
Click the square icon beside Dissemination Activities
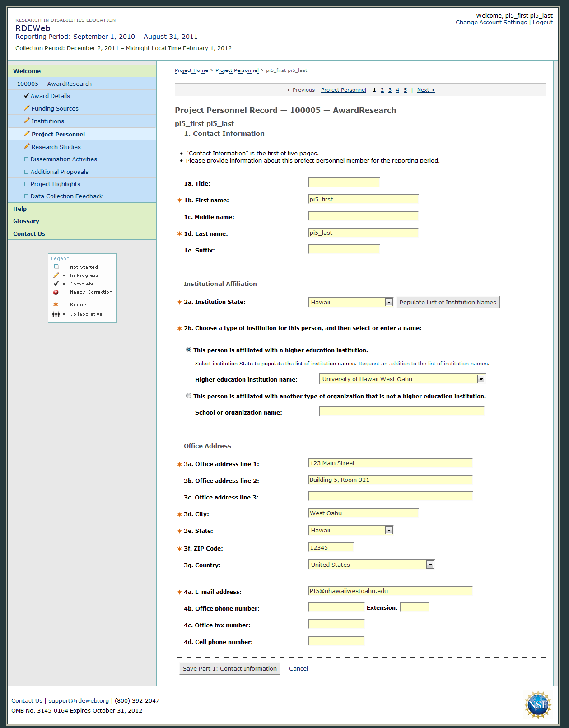click(26, 159)
